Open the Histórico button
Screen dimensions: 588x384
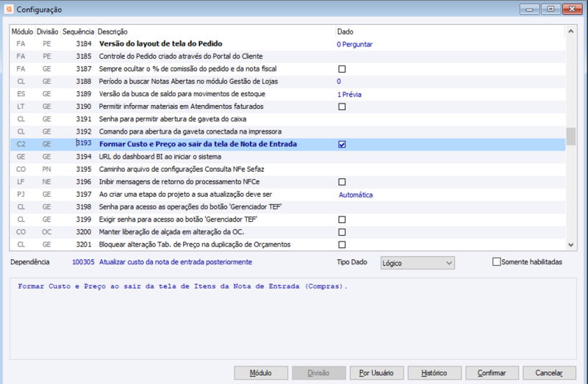coord(434,373)
